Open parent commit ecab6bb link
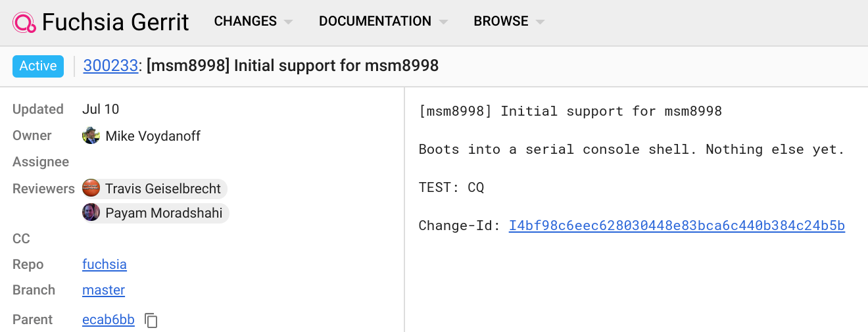 tap(108, 320)
